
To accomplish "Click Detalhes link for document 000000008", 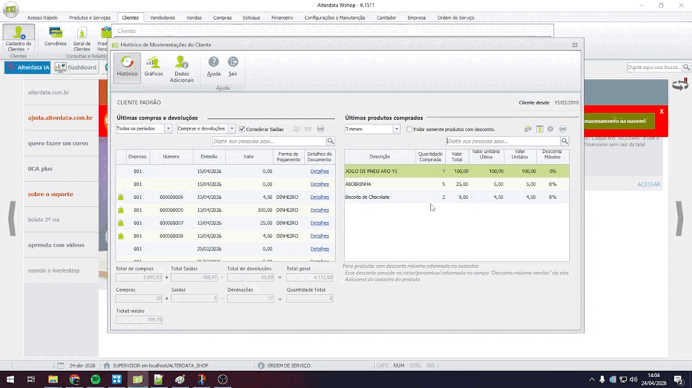I will [x=320, y=236].
